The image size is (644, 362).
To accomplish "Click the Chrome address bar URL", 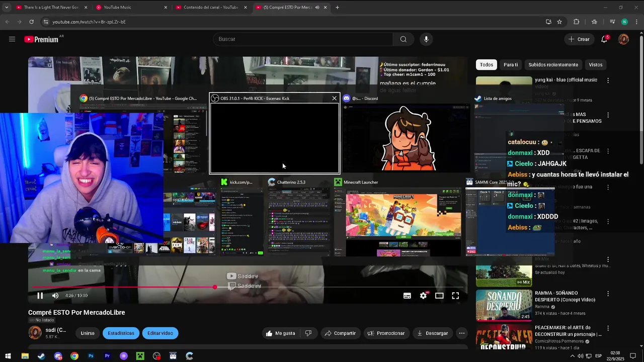I will click(x=89, y=22).
